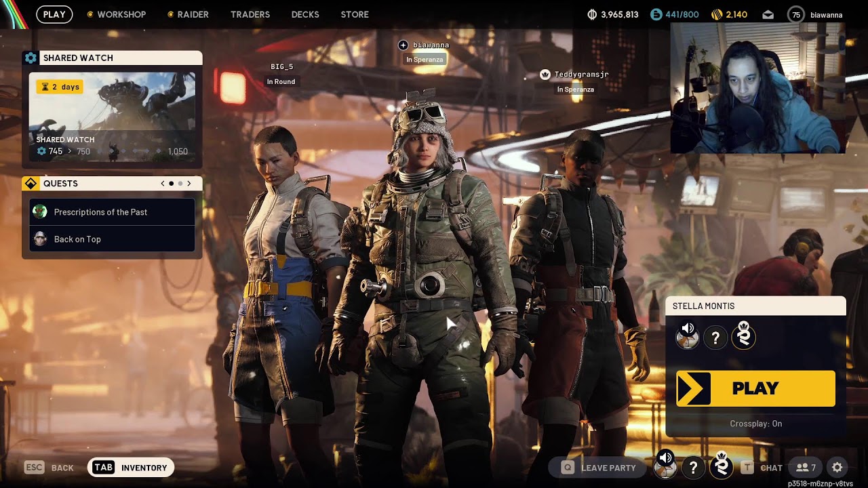The height and width of the screenshot is (488, 868).
Task: Open the T CHAT button
Action: click(762, 468)
